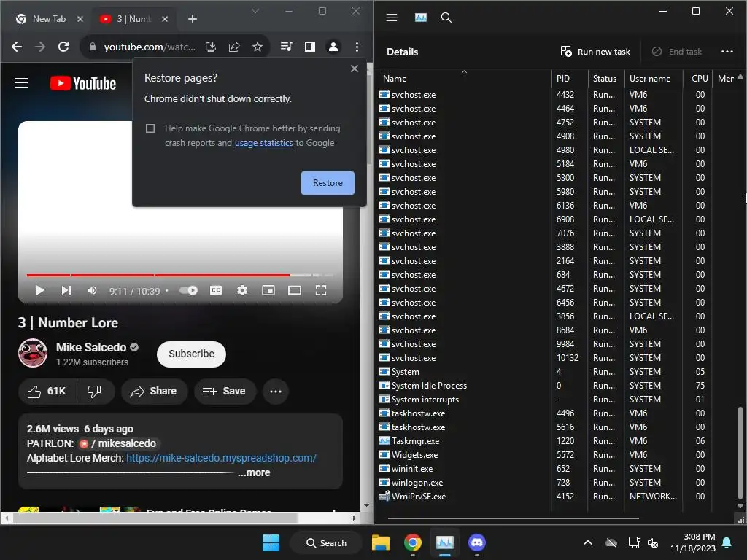Click Task Manager vertical scrollbar thumb
This screenshot has height=560, width=747.
(740, 452)
